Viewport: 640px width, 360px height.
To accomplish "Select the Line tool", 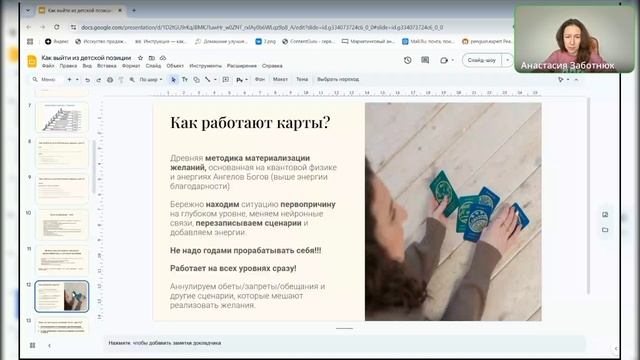I will (x=208, y=80).
